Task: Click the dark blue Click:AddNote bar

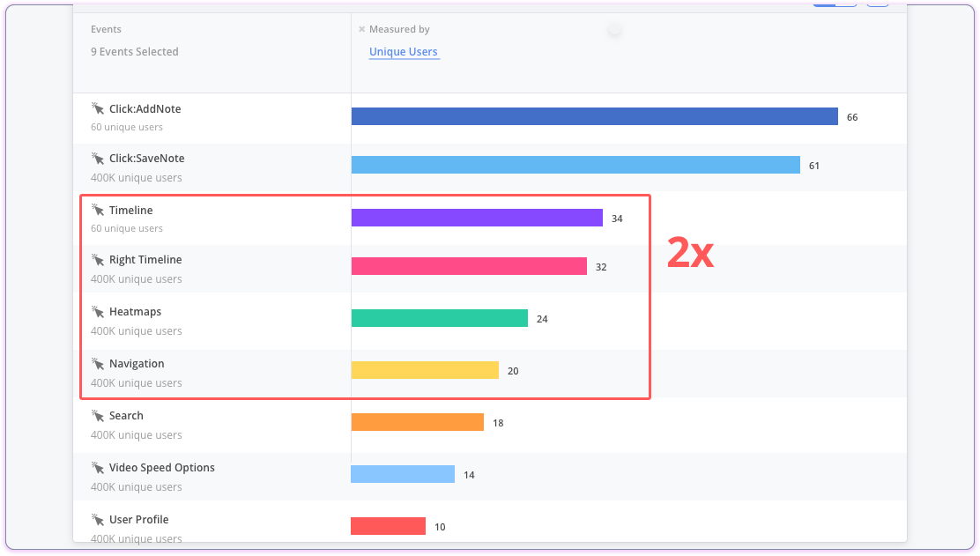Action: click(594, 116)
